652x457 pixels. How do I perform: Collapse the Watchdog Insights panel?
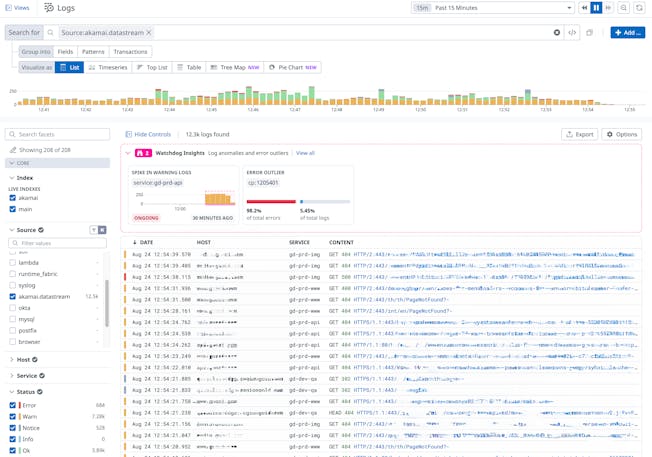coord(128,153)
